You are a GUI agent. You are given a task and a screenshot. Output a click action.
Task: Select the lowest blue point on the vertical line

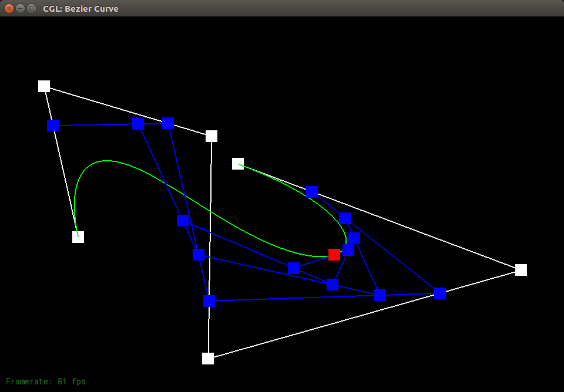[x=209, y=302]
